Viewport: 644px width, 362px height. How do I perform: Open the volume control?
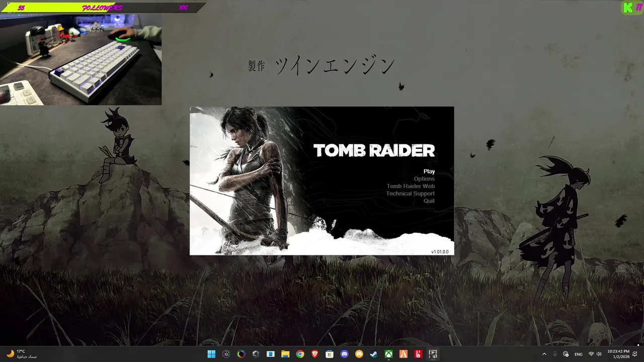(x=599, y=354)
